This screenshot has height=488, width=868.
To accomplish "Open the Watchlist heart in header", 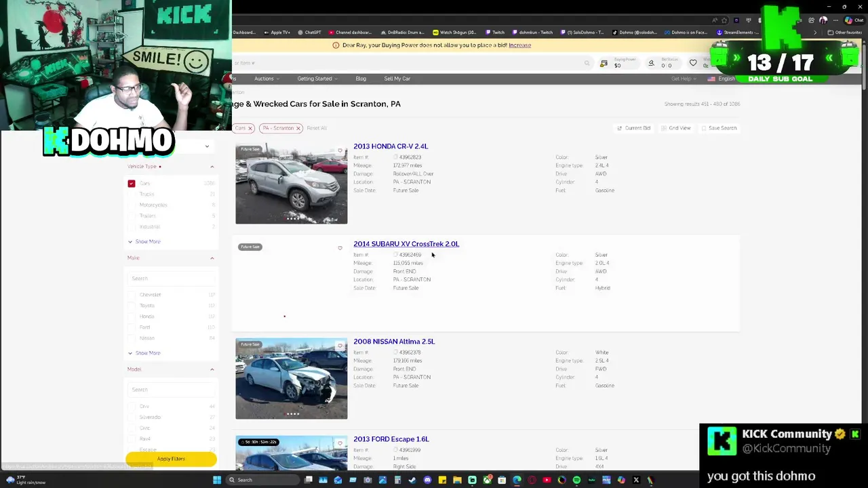I will (x=693, y=63).
